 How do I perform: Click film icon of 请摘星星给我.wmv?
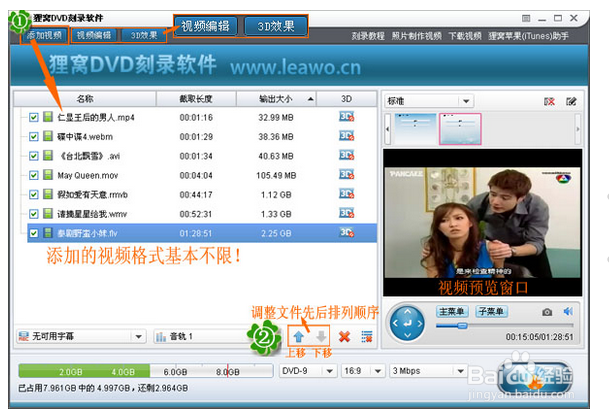point(48,213)
